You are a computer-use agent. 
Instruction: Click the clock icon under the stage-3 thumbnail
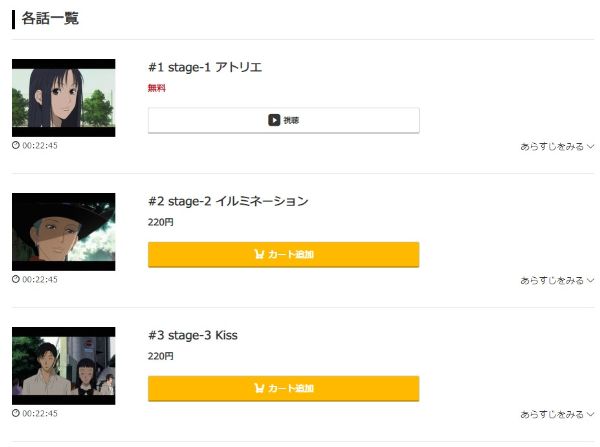point(16,413)
